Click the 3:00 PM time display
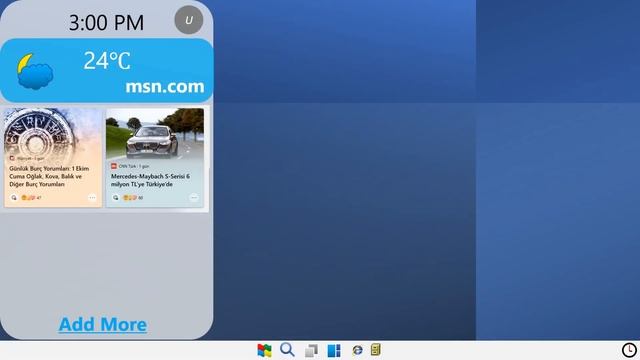 (106, 22)
